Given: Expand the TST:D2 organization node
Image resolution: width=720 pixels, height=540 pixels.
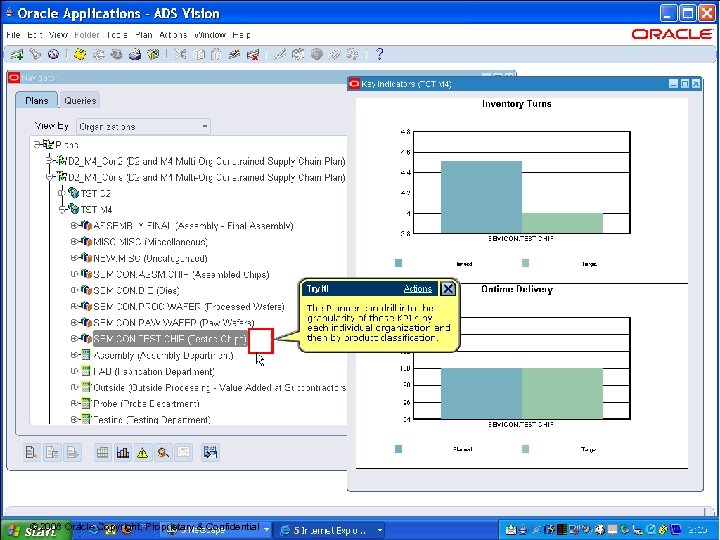Looking at the screenshot, I should click(62, 193).
